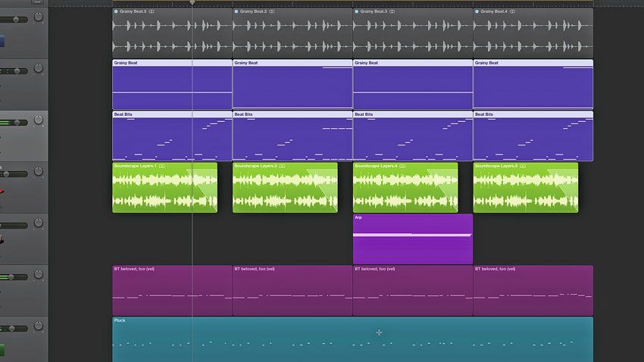This screenshot has height=362, width=644.
Task: Click the blue dot on Grainy Beat.3 region
Action: [356, 12]
